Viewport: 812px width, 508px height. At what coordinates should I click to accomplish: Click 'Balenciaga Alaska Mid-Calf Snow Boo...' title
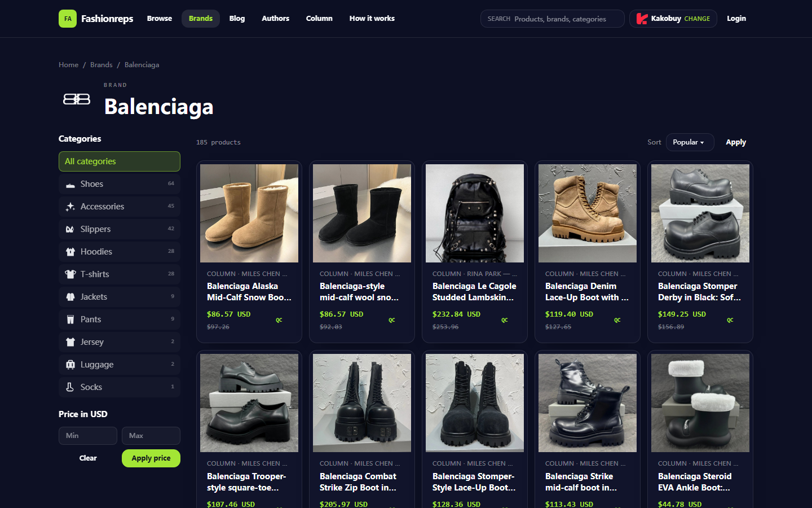249,292
